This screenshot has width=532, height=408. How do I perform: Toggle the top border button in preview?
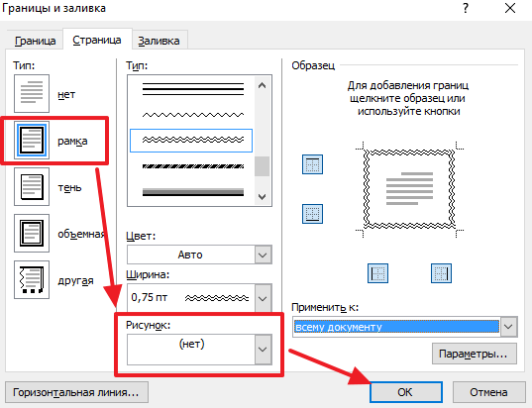coord(312,164)
